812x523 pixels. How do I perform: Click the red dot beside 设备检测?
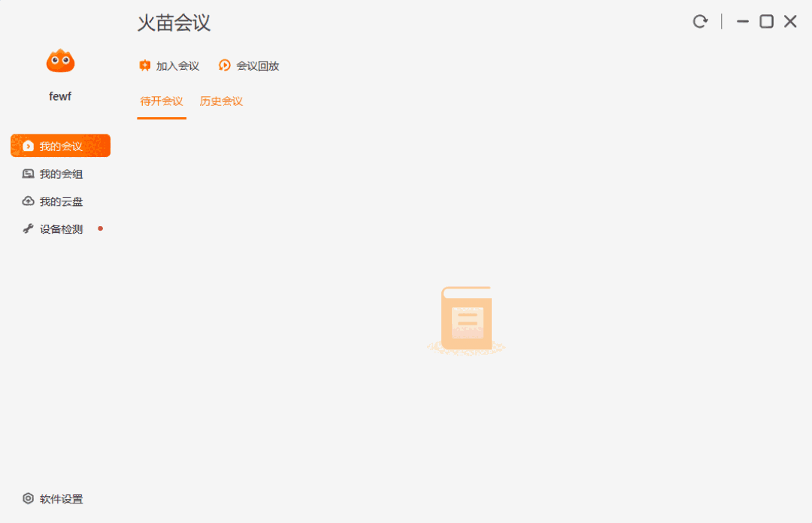(100, 229)
